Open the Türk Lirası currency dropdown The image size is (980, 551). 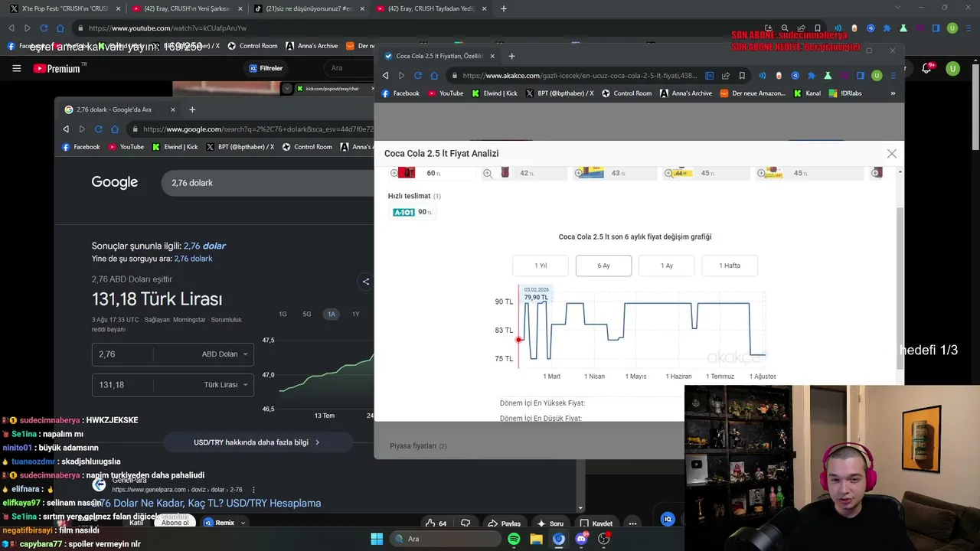225,385
